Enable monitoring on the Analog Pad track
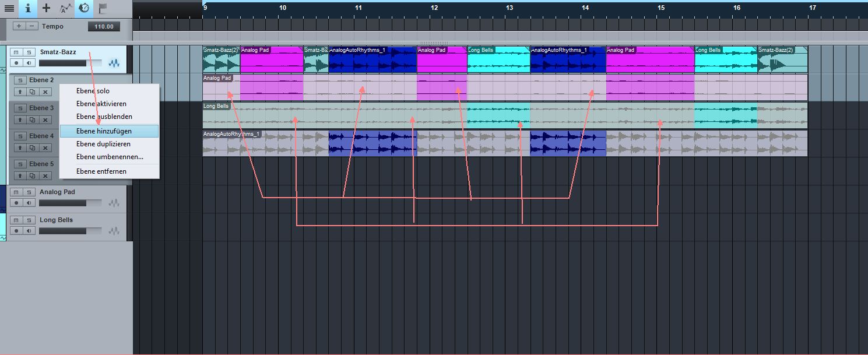The image size is (868, 355). (29, 203)
